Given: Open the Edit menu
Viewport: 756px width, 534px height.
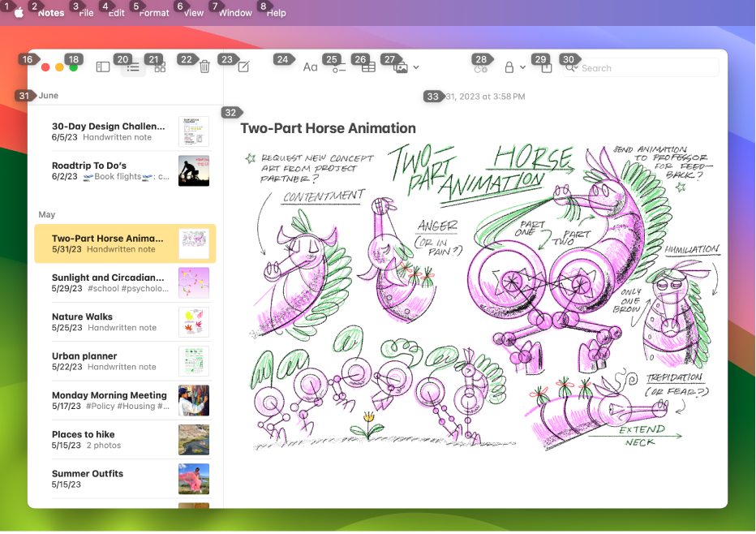Looking at the screenshot, I should click(116, 13).
